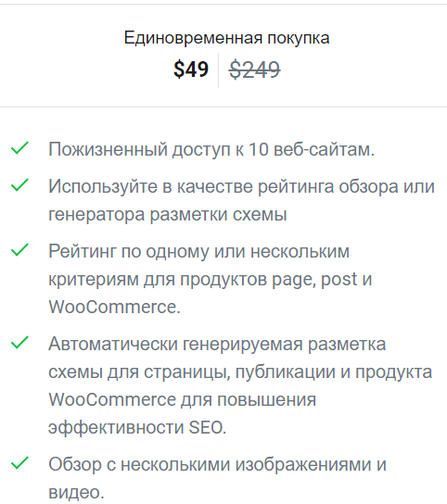Viewport: 447px width, 504px height.
Task: Click the $49 current price
Action: click(x=191, y=69)
